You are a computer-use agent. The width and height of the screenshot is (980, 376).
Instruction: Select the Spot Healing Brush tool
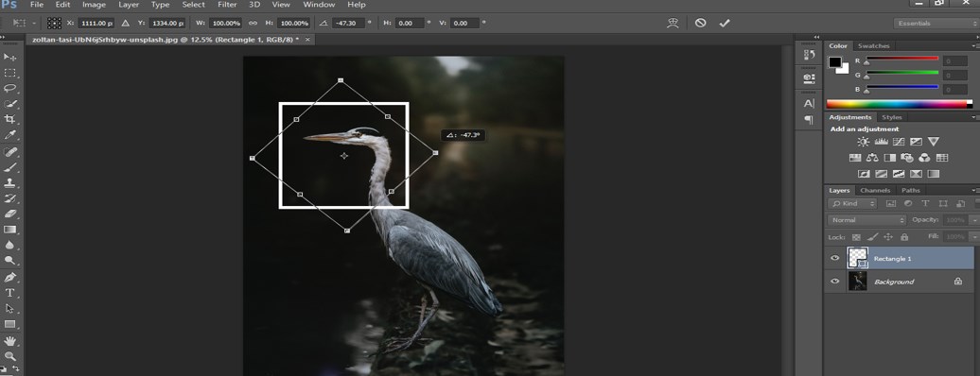coord(10,152)
